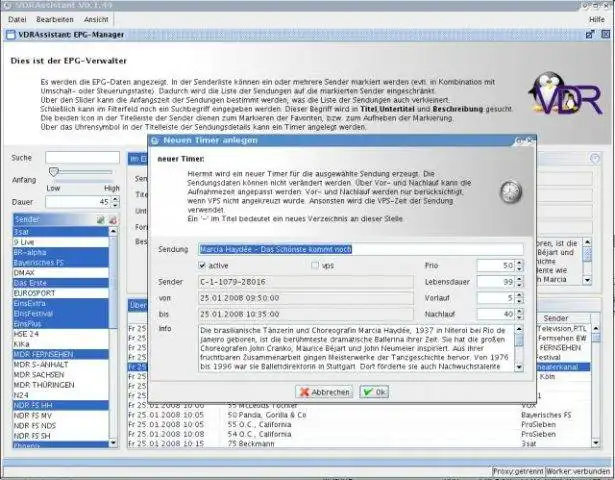Click the Proxy:getrennt status indicator

tap(518, 471)
